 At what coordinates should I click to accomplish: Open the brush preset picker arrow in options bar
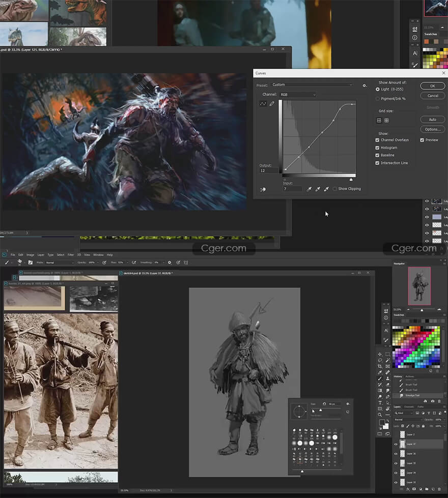[24, 262]
